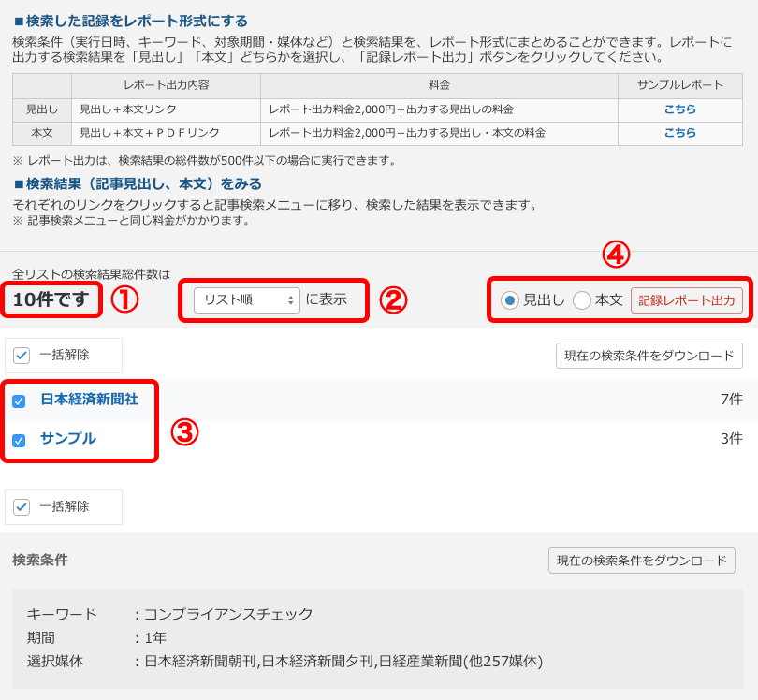Select the 本文 radio button
The image size is (758, 700).
582,300
